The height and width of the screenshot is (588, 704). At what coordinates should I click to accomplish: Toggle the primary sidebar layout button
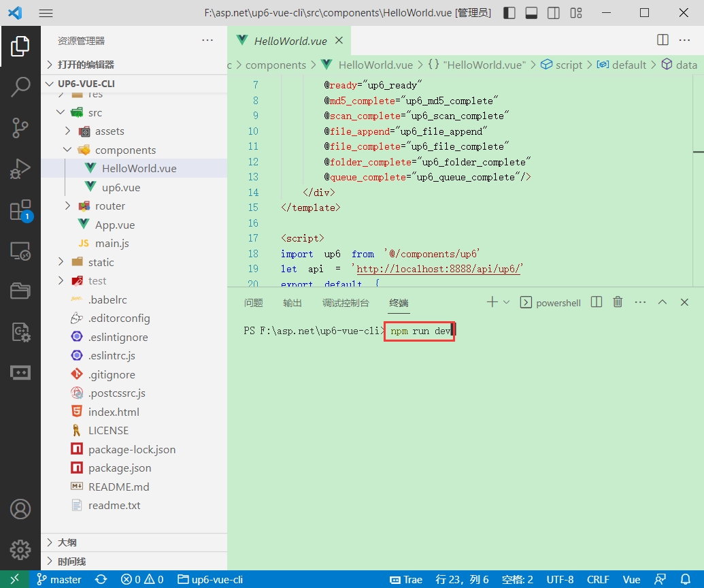(x=509, y=13)
